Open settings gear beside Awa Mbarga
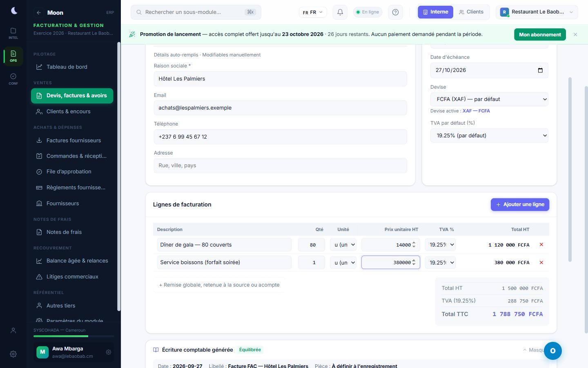This screenshot has width=588, height=368. click(x=109, y=352)
